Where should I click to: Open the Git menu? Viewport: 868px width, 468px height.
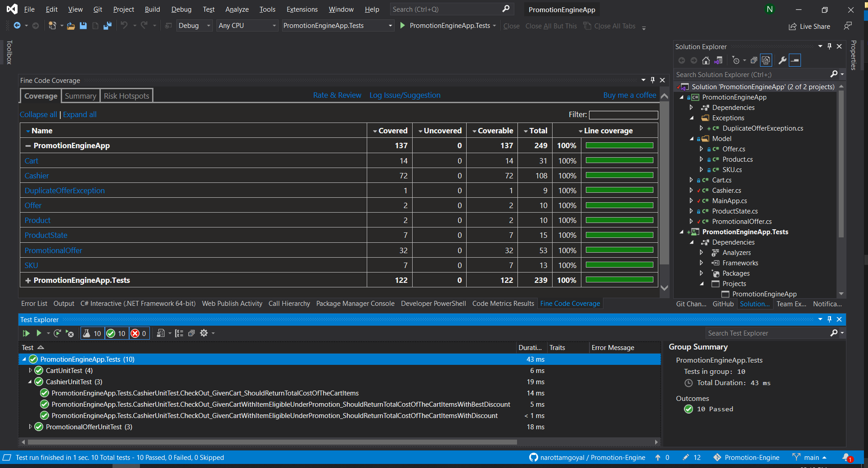coord(98,9)
